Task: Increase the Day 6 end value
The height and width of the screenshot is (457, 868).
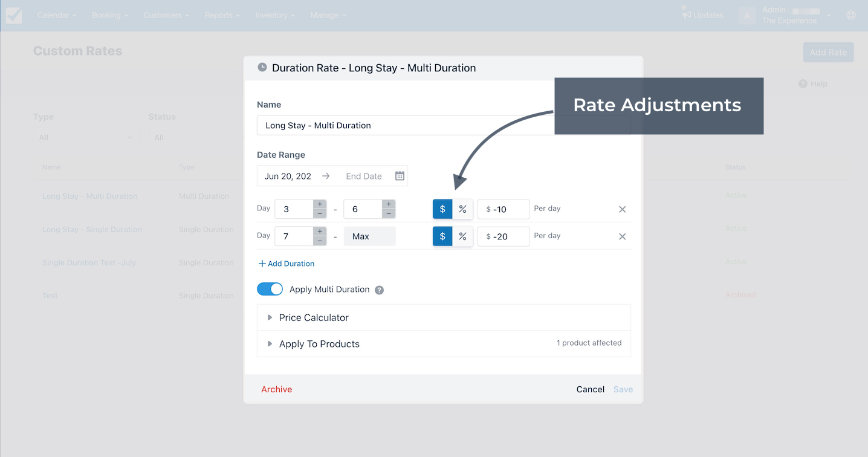Action: [389, 204]
